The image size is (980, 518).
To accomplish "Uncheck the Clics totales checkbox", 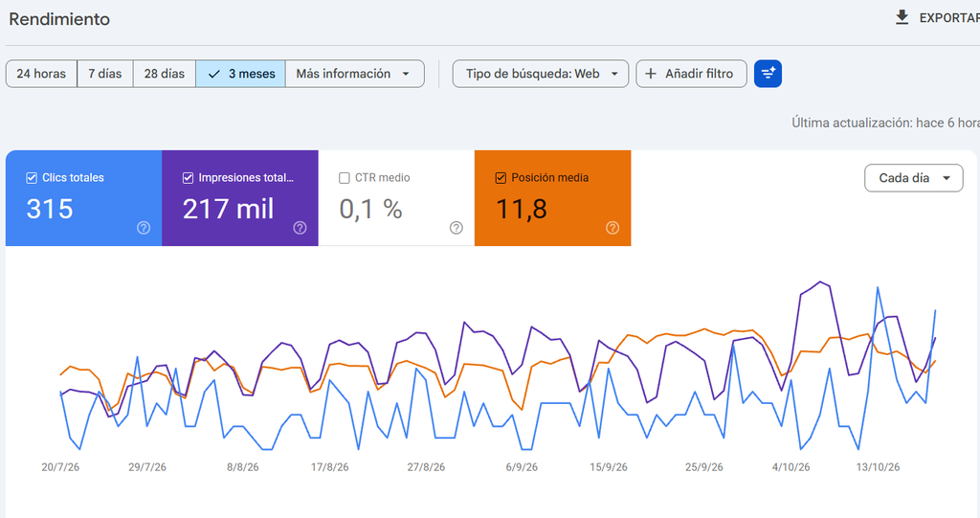I will [32, 178].
